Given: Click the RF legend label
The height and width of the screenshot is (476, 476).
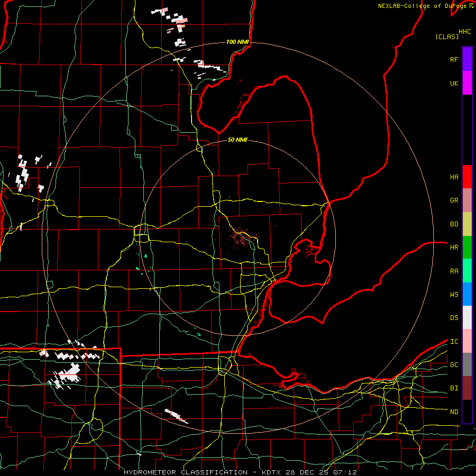Looking at the screenshot, I should [x=454, y=59].
